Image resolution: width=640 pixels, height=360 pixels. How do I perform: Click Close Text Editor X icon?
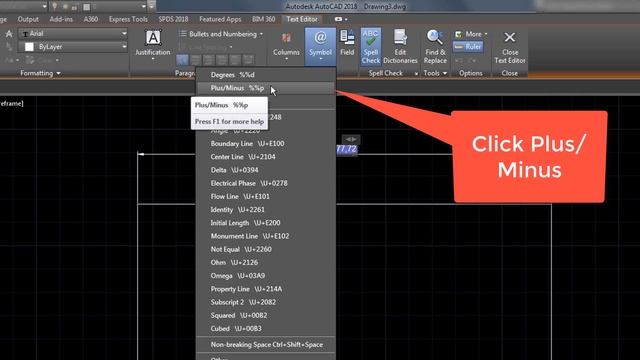pos(510,38)
